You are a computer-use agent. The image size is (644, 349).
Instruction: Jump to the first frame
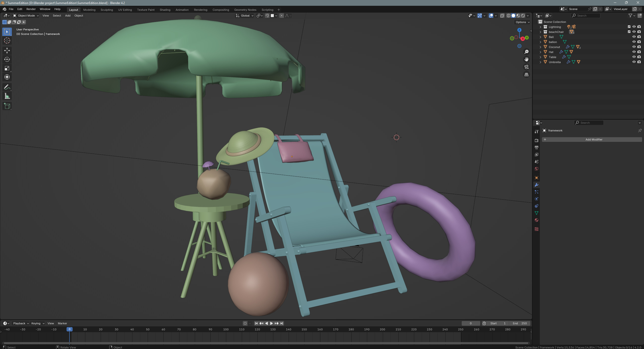(x=256, y=323)
